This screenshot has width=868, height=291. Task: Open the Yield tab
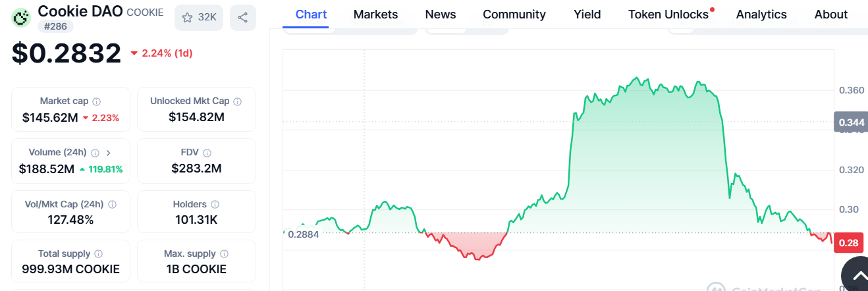click(587, 14)
